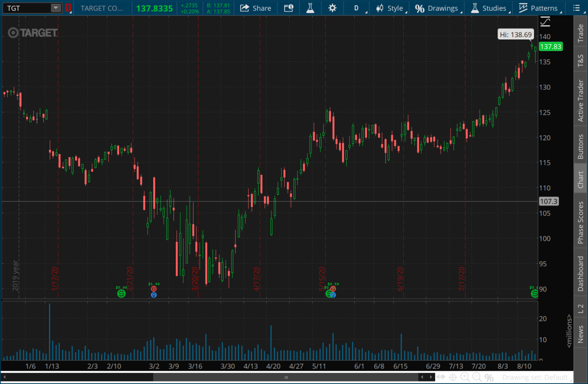Image resolution: width=588 pixels, height=384 pixels.
Task: Switch to the Active Trader side tab
Action: pos(581,101)
